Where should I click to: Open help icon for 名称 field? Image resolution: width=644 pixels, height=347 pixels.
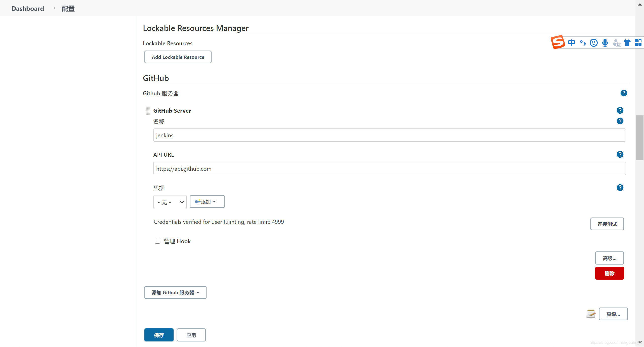[x=620, y=121]
